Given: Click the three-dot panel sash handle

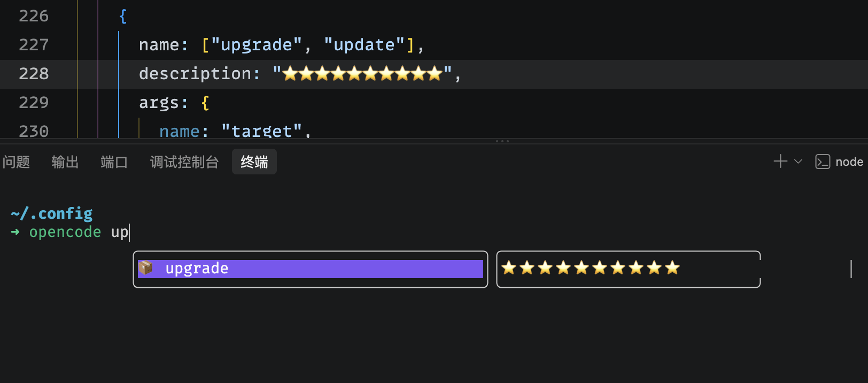Looking at the screenshot, I should click(502, 141).
